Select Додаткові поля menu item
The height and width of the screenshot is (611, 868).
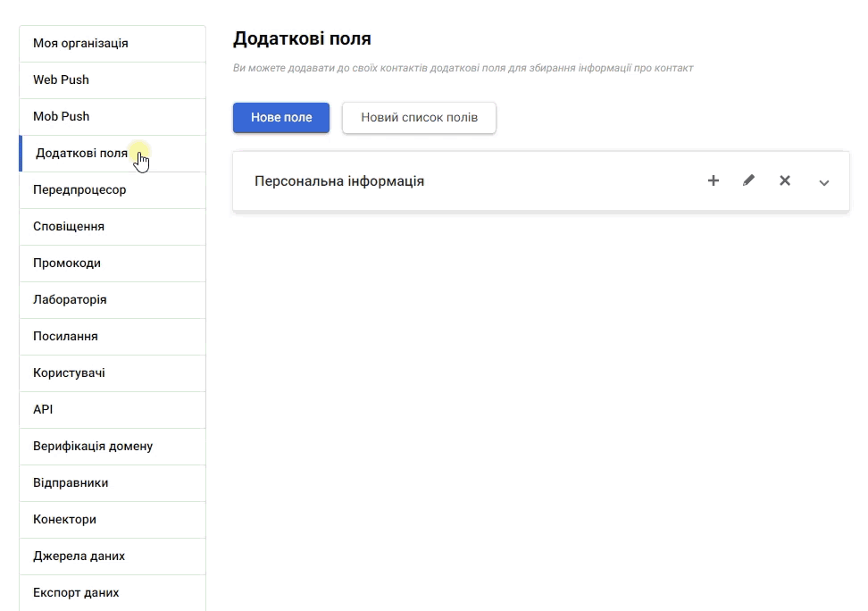113,154
